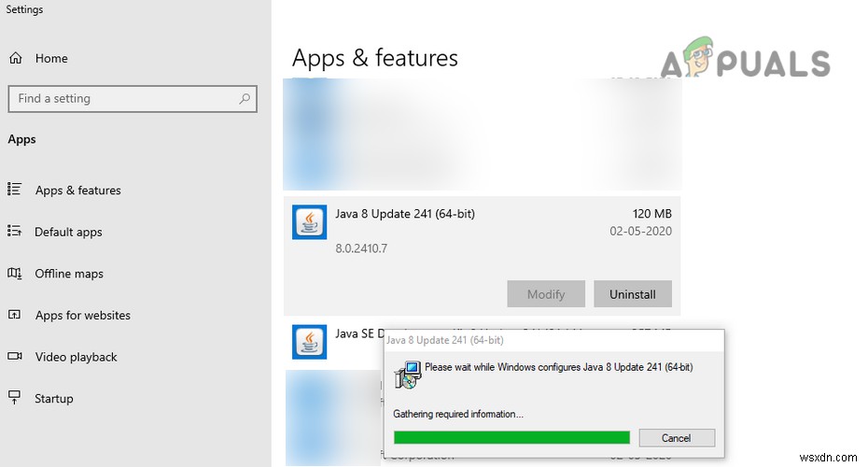Viewport: 868px width, 467px height.
Task: Click the Java 8 Update 241 app icon
Action: tap(310, 222)
